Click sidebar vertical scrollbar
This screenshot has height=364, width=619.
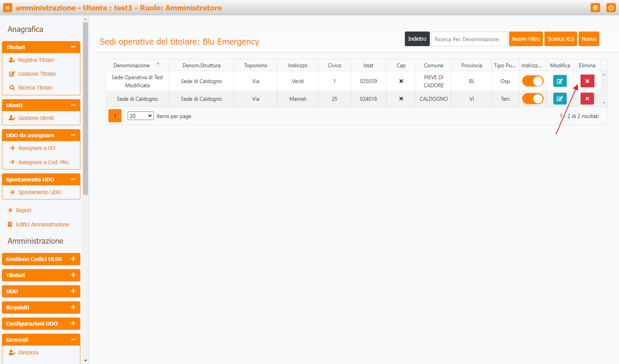(x=86, y=108)
